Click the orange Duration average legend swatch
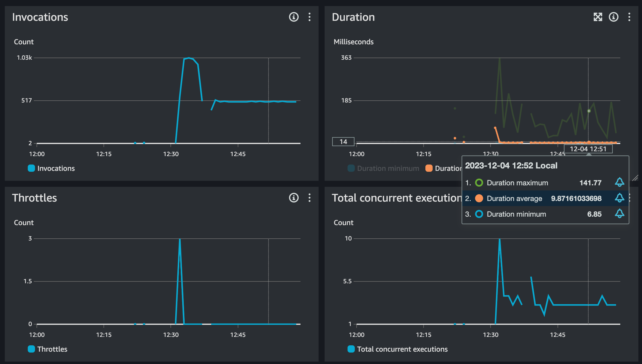 (x=429, y=168)
